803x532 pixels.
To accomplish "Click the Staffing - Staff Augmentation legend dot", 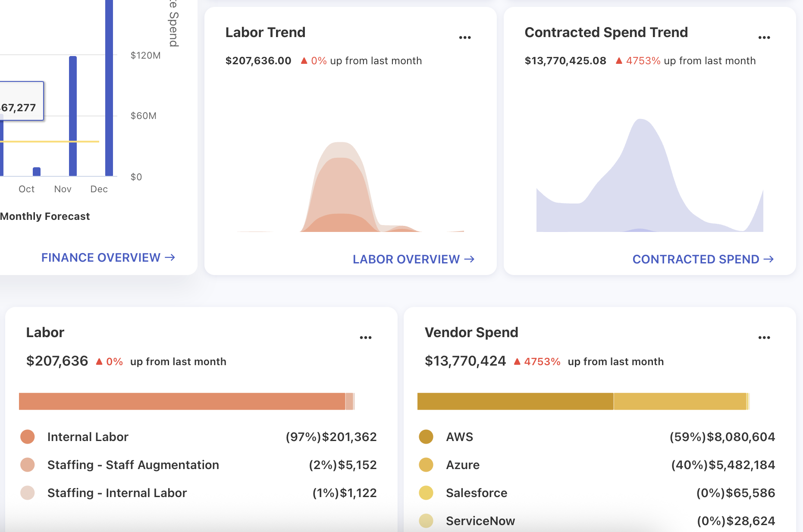I will (x=28, y=465).
